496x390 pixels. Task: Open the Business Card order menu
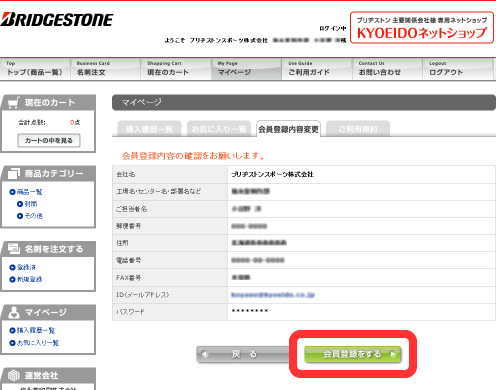click(x=105, y=69)
